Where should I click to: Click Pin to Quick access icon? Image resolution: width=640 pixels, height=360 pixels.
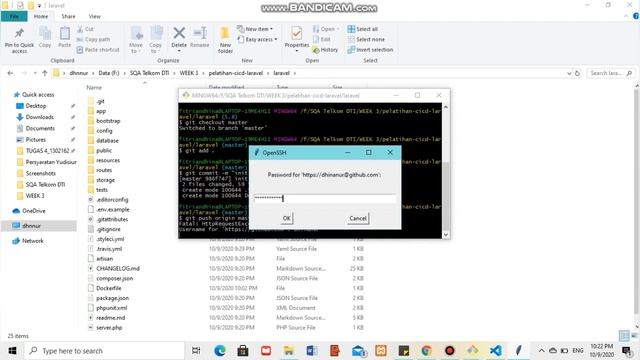click(x=19, y=40)
